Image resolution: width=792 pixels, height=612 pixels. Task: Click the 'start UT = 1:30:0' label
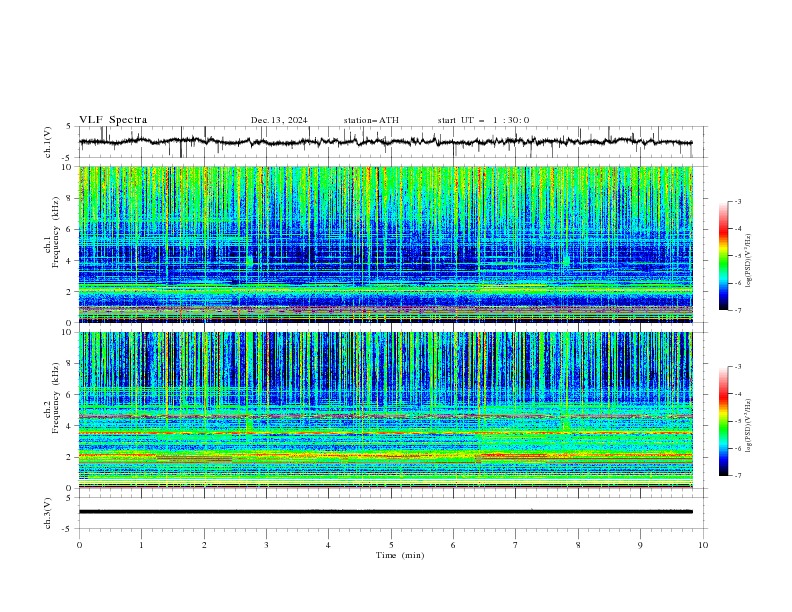[483, 120]
